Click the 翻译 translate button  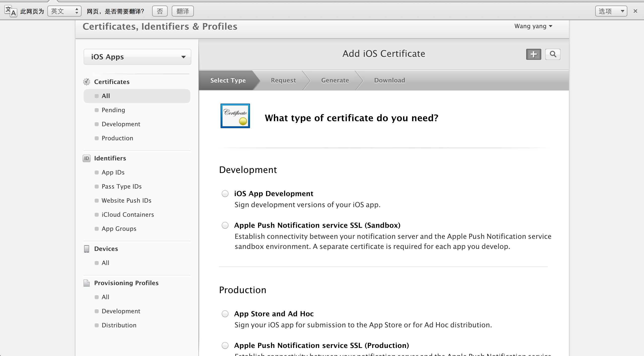[183, 11]
